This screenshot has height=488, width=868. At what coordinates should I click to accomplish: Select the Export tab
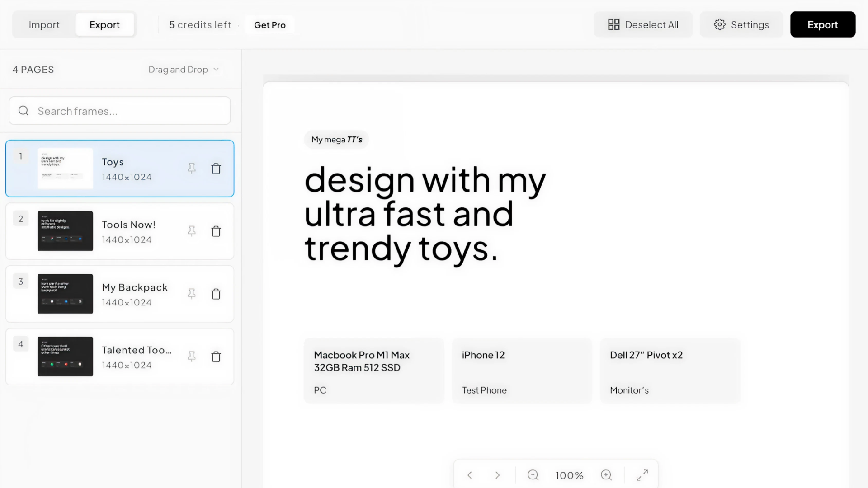pos(104,25)
